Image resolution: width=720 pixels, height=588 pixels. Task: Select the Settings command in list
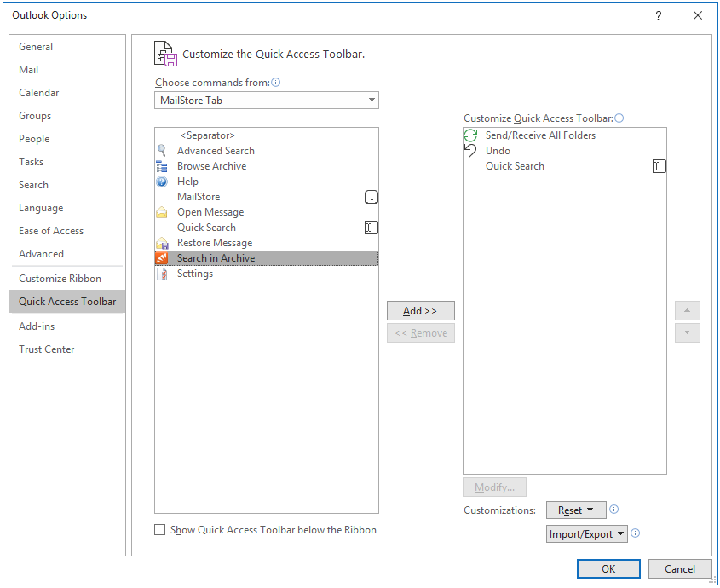click(x=267, y=274)
